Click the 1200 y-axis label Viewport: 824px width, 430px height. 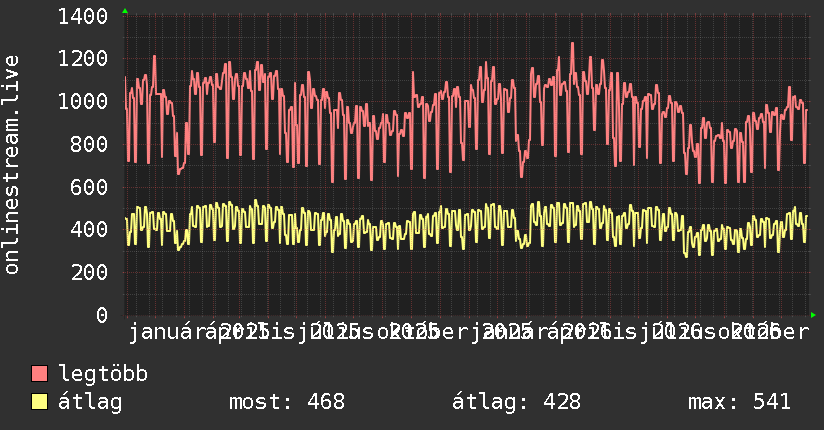pos(83,59)
